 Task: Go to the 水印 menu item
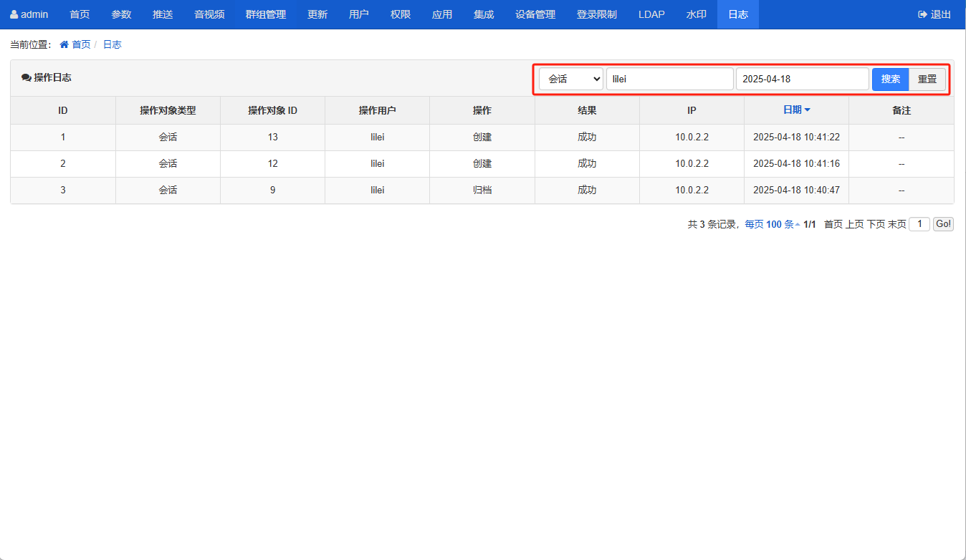coord(696,14)
